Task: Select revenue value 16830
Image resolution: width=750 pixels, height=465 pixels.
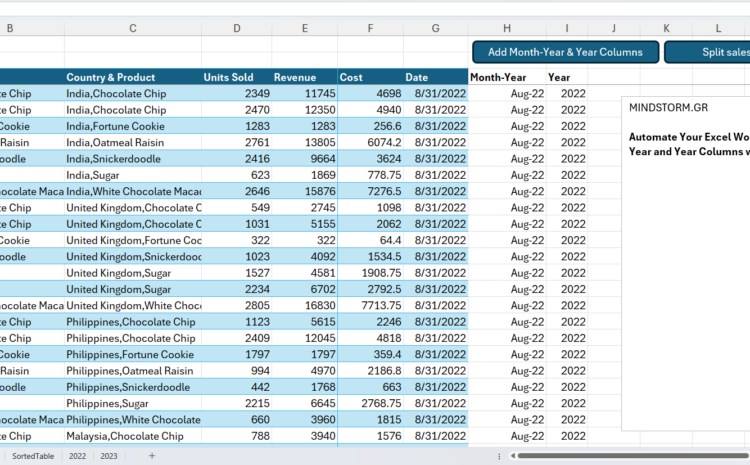Action: 305,305
